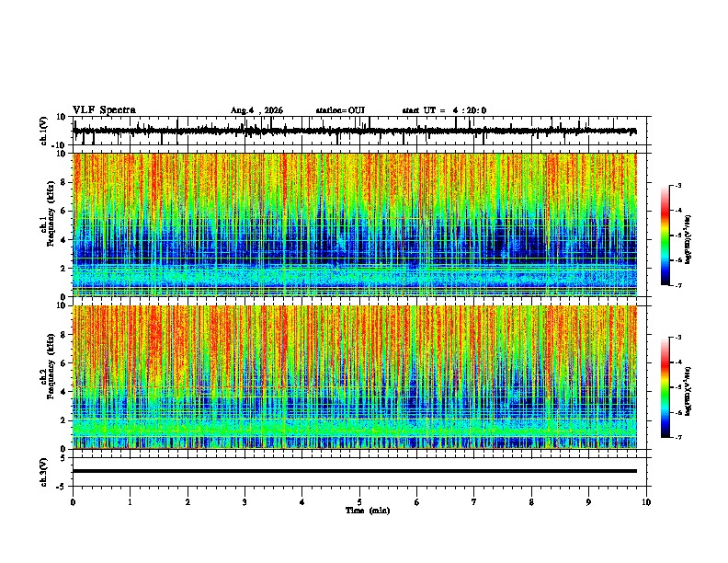
Task: Click inside the ch.1 spectrogram panel
Action: 354,224
